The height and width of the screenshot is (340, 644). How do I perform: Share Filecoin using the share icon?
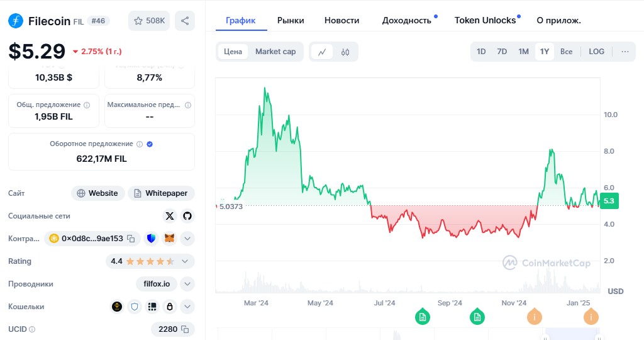[185, 21]
